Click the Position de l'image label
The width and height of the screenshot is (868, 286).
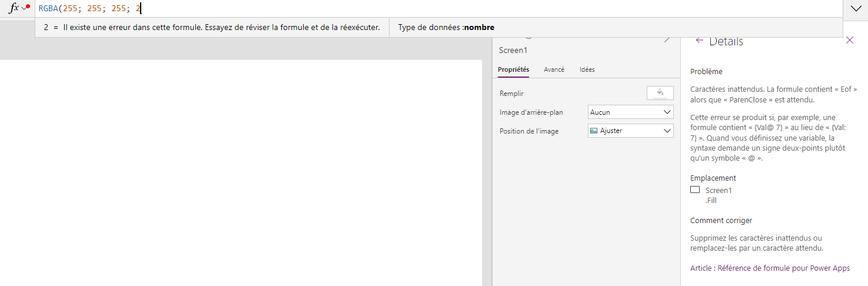click(529, 131)
